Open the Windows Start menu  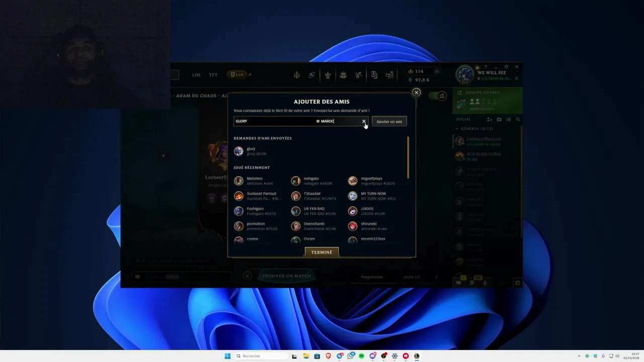227,356
